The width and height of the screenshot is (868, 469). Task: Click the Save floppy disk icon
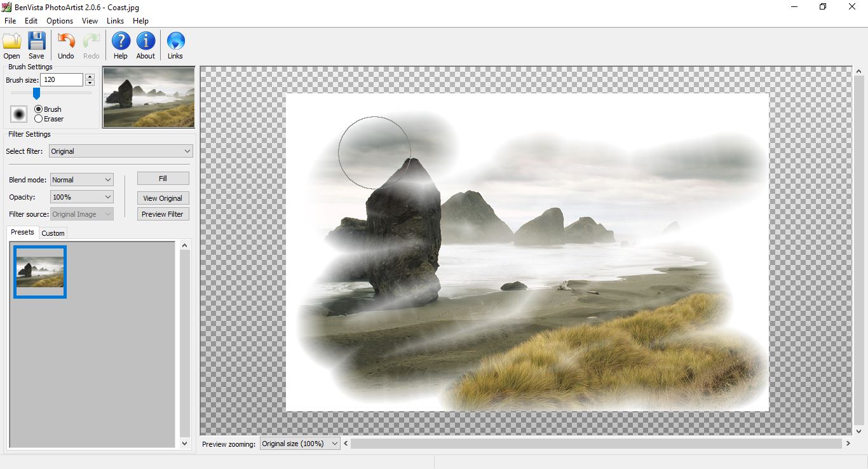(x=37, y=42)
